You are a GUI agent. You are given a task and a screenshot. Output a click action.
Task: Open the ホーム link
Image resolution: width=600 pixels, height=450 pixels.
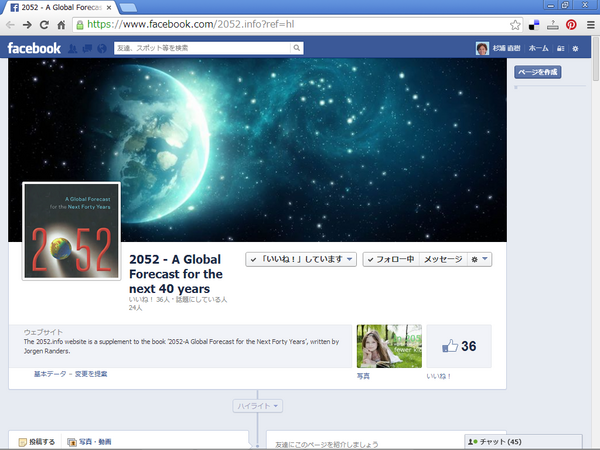click(538, 48)
